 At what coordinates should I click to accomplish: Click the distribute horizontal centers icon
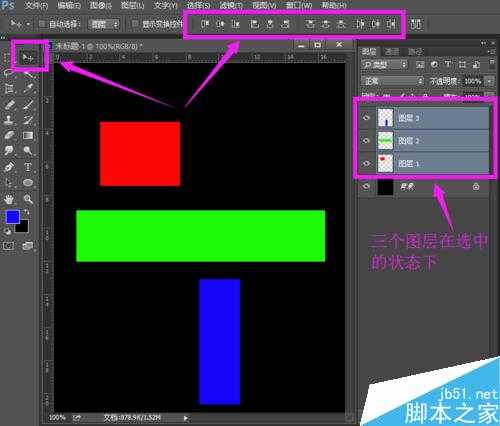coord(375,24)
